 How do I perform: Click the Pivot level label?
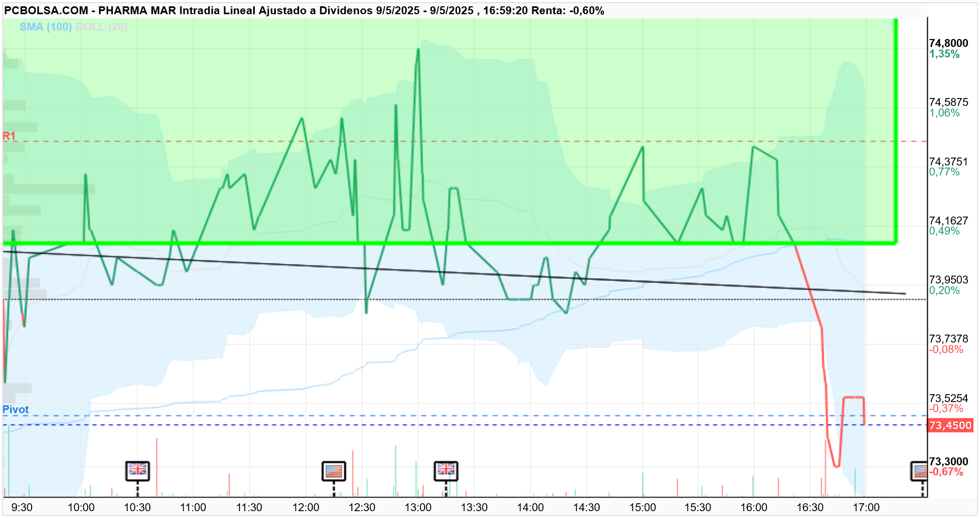16,409
